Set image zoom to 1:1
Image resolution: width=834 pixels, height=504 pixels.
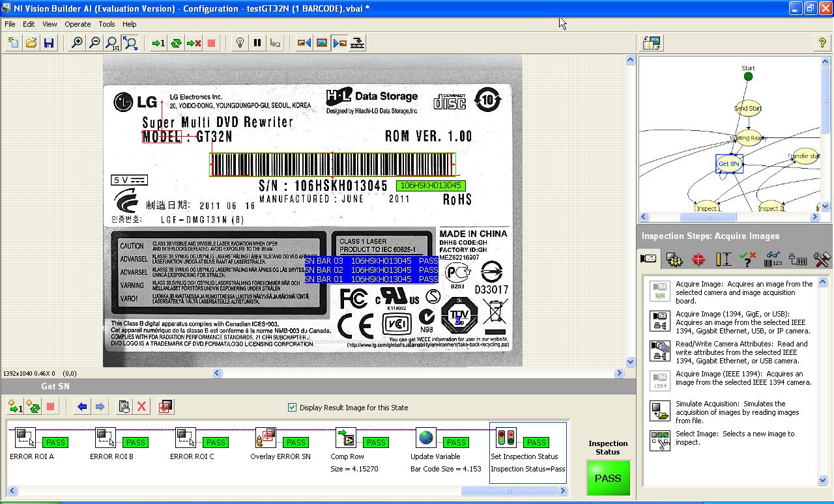pos(112,43)
